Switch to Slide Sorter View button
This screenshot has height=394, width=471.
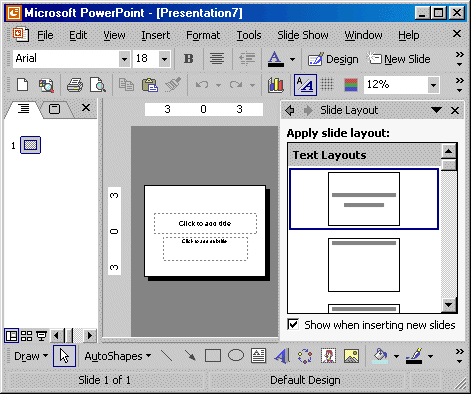(26, 335)
